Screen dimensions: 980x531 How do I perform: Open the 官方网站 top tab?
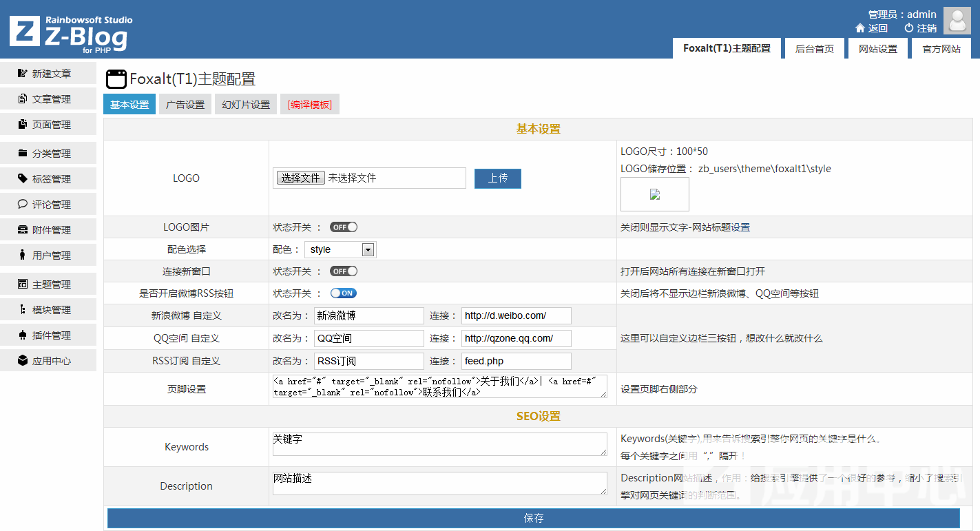coord(941,49)
